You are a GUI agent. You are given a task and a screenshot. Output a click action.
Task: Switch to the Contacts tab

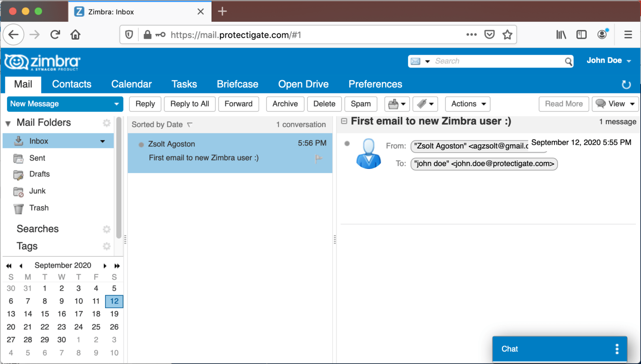coord(72,84)
